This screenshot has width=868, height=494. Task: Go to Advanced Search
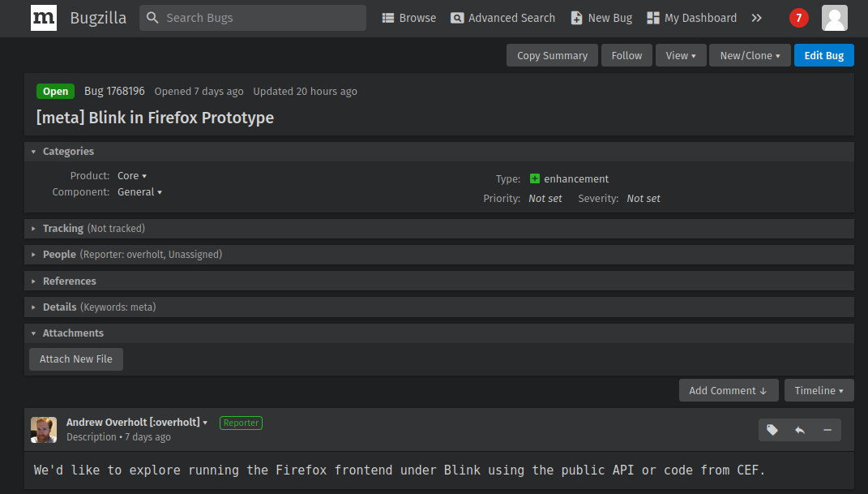(502, 18)
